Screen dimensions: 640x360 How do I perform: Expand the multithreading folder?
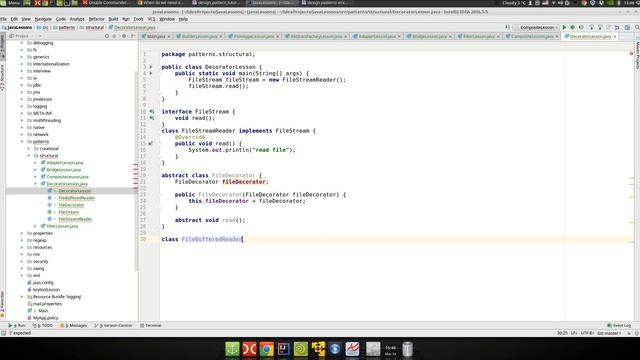(22, 120)
